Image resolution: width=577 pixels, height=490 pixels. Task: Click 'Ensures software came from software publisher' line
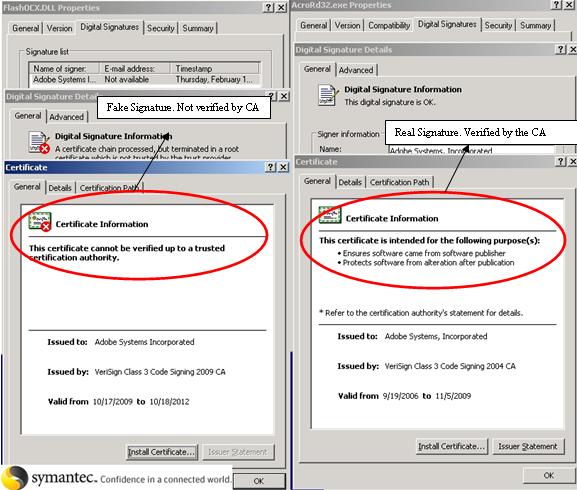tap(424, 253)
